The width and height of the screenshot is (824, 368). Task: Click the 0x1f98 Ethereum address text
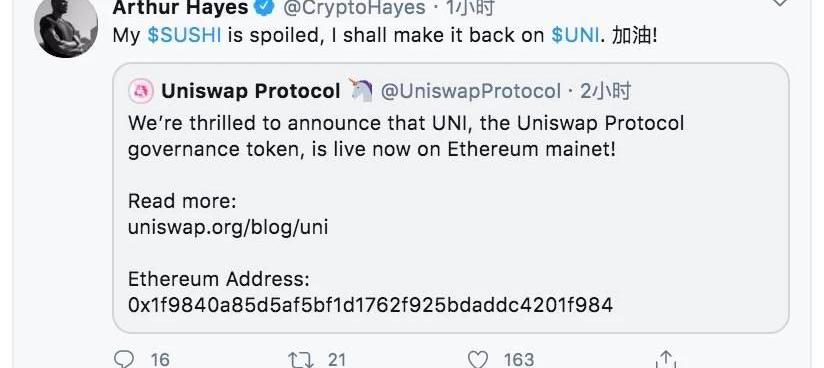click(x=370, y=305)
